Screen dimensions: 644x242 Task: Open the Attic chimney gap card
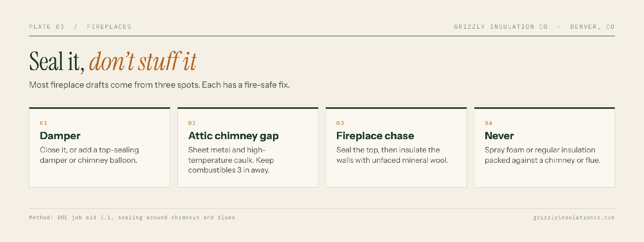pos(248,147)
